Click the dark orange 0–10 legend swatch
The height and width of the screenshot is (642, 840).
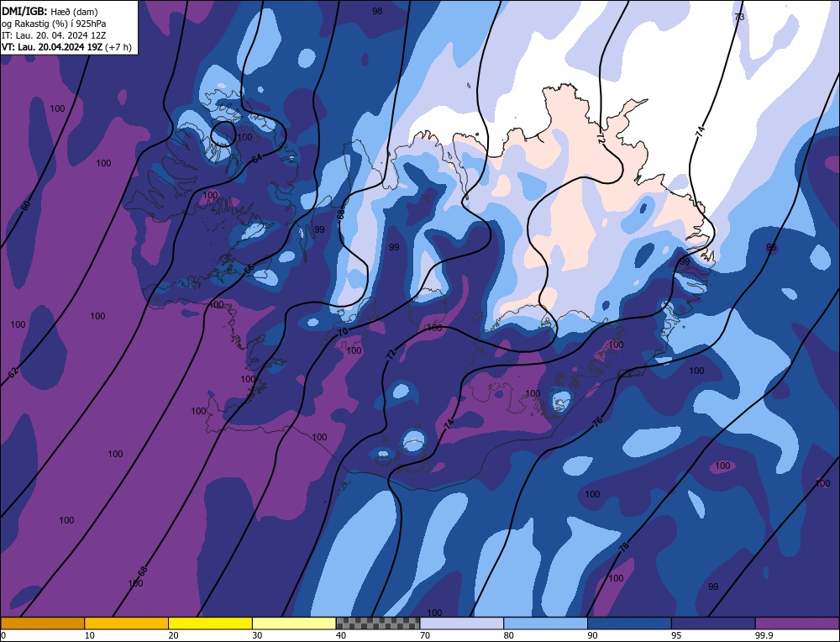pos(42,623)
